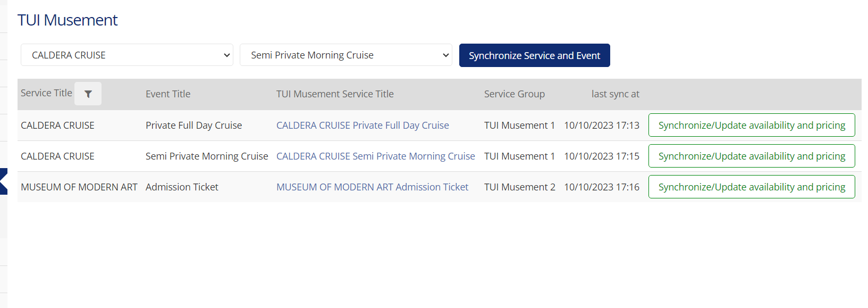Update availability and pricing for Semi Private Morning Cruise row
The image size is (868, 308).
pyautogui.click(x=752, y=156)
